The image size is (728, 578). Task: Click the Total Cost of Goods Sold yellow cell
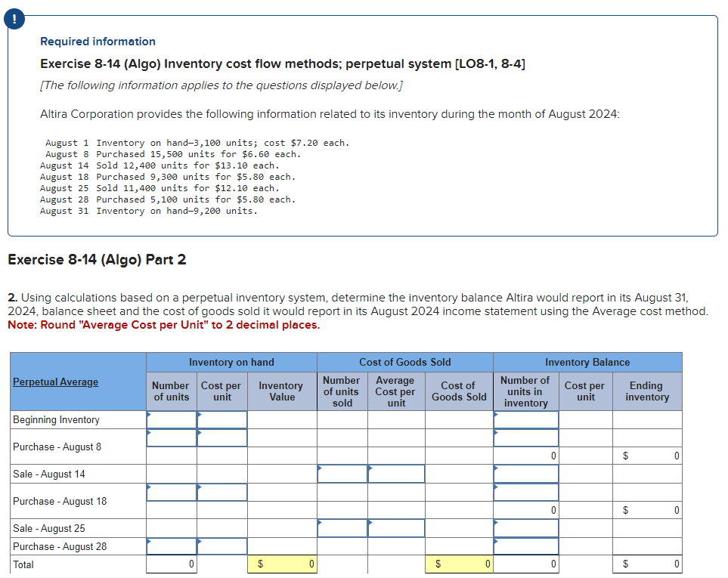click(x=459, y=564)
